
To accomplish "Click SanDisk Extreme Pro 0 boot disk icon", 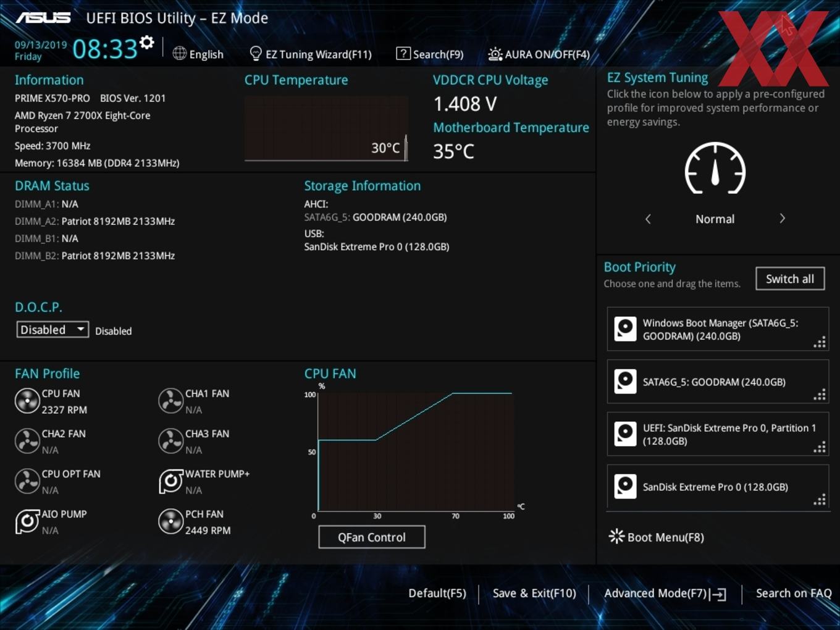I will point(625,486).
